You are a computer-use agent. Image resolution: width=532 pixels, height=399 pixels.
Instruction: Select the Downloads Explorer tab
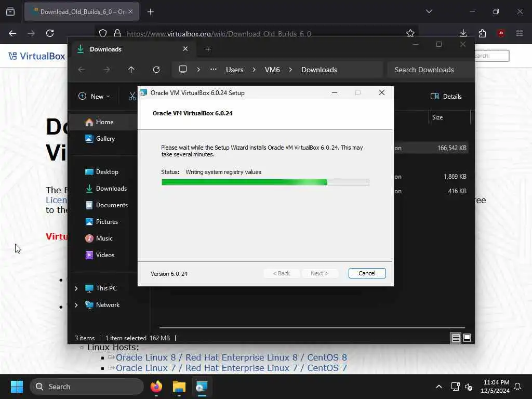pyautogui.click(x=132, y=49)
